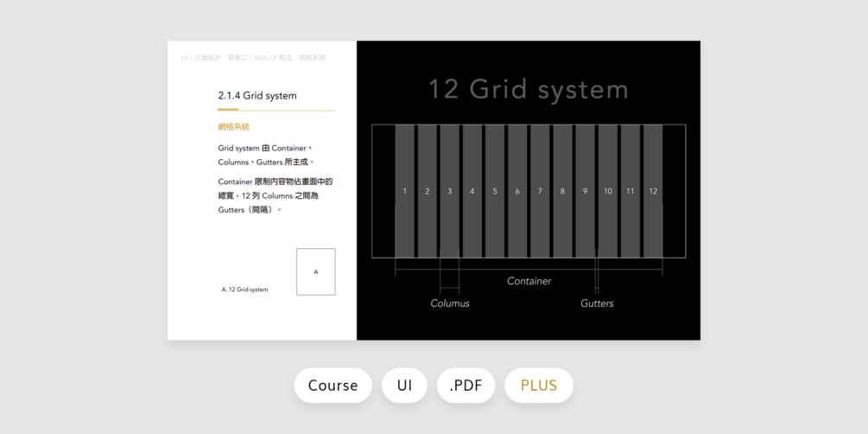This screenshot has height=434, width=868.
Task: Click grid column number 10
Action: click(x=608, y=191)
